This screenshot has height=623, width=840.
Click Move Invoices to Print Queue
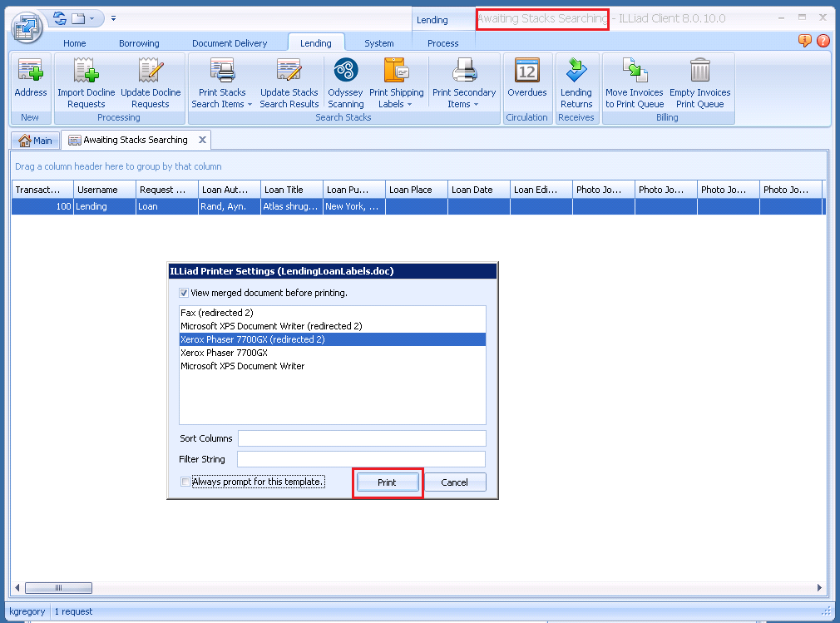pyautogui.click(x=634, y=72)
